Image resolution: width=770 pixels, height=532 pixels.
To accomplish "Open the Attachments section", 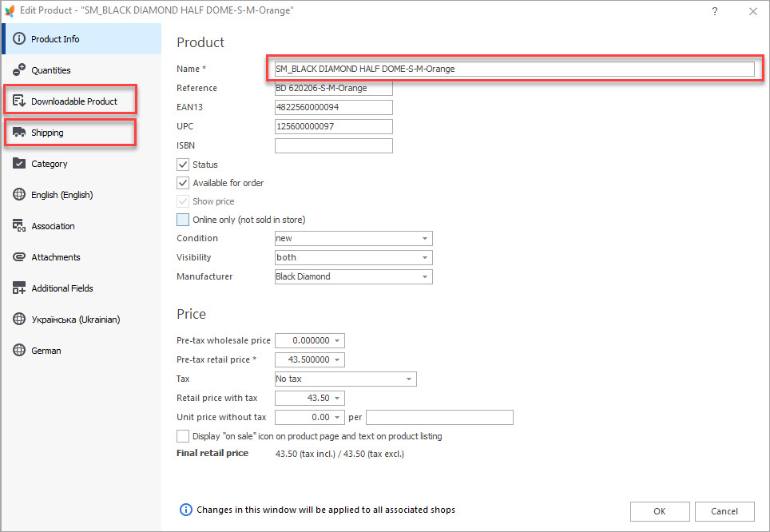I will (x=81, y=257).
